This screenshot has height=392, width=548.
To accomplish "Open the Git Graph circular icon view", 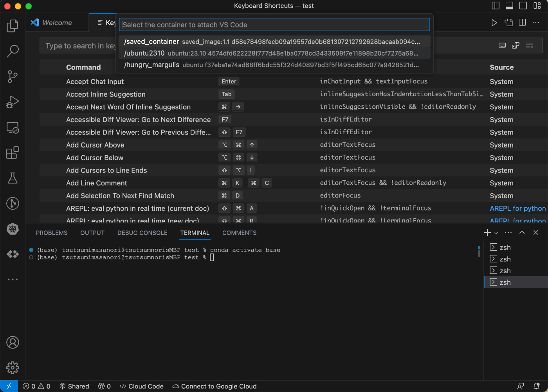I will (x=13, y=203).
